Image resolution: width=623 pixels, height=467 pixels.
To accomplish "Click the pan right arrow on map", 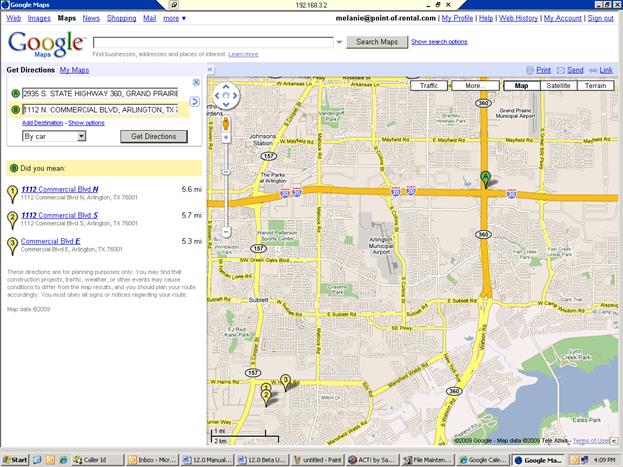I will click(235, 95).
